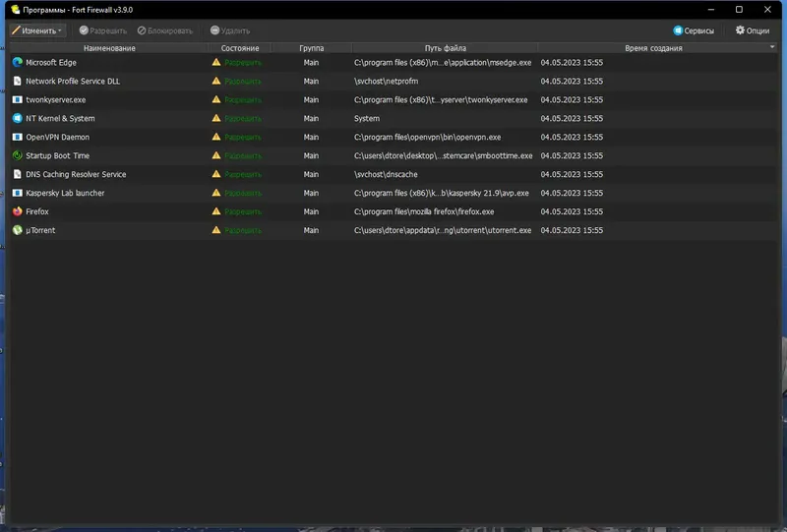Click the µTorrent icon
This screenshot has height=532, width=787.
coord(18,230)
